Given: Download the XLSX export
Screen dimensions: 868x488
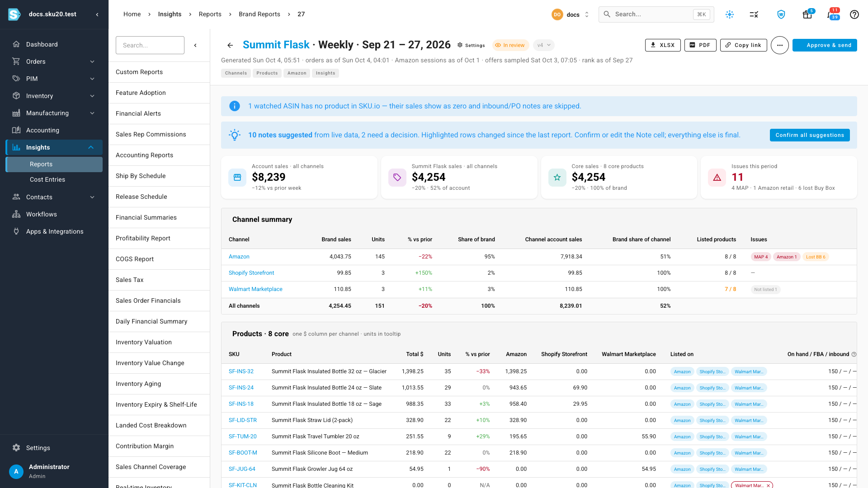Looking at the screenshot, I should click(663, 45).
